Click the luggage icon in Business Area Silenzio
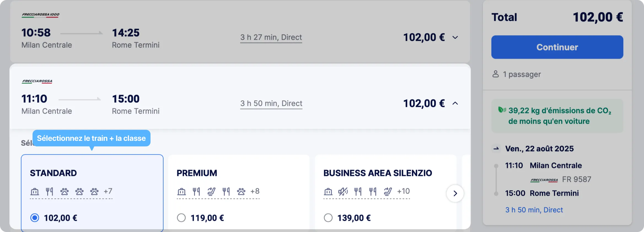This screenshot has width=644, height=232. [x=328, y=191]
